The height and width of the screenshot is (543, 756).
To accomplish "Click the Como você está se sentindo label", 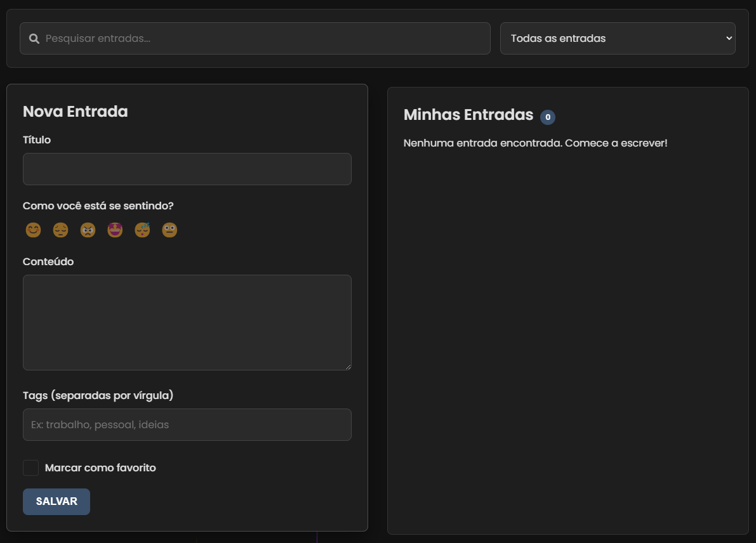I will (98, 206).
